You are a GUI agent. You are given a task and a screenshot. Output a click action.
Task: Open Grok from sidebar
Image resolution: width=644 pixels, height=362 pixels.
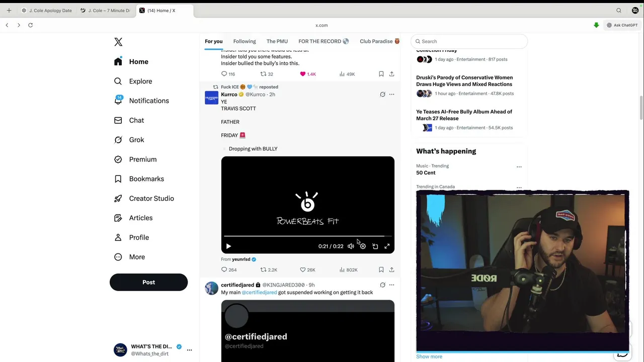pyautogui.click(x=129, y=140)
